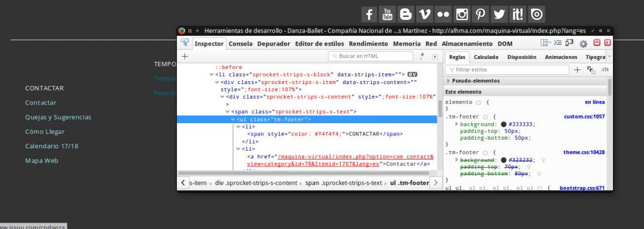Image resolution: width=644 pixels, height=229 pixels.
Task: Open theme.css:10428 source link
Action: tap(584, 152)
